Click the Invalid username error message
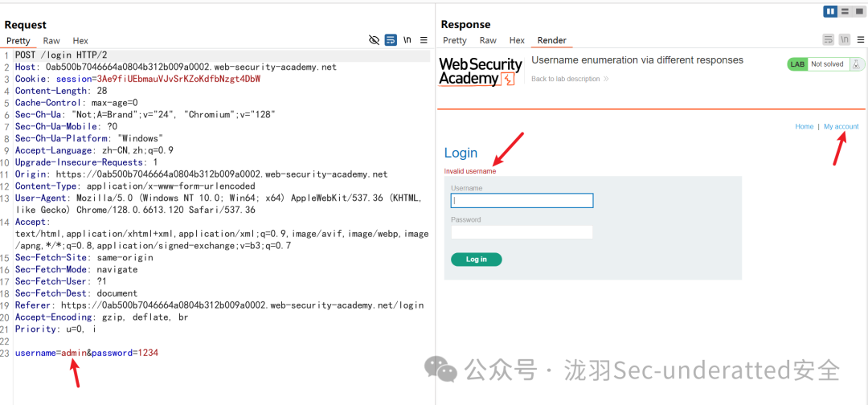Image resolution: width=868 pixels, height=405 pixels. [x=470, y=171]
